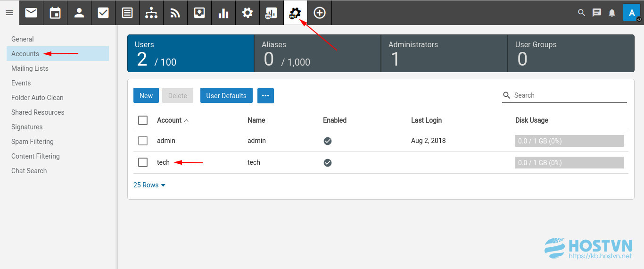The height and width of the screenshot is (269, 644).
Task: Open the Notes icon
Action: [x=127, y=13]
